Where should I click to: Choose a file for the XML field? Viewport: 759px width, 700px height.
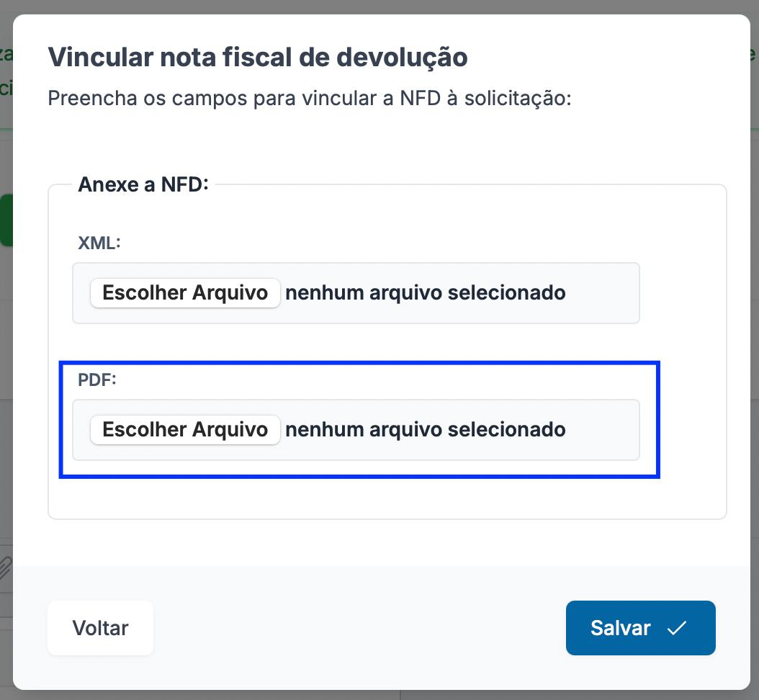pos(185,293)
